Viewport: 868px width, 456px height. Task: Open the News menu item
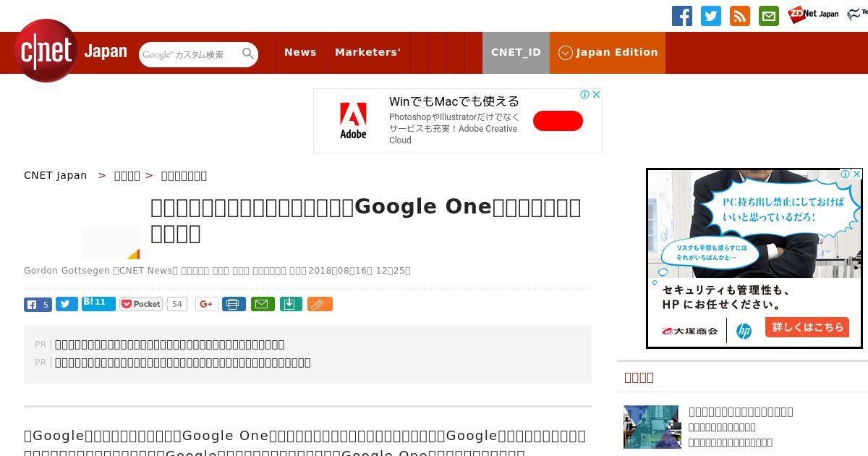tap(300, 52)
